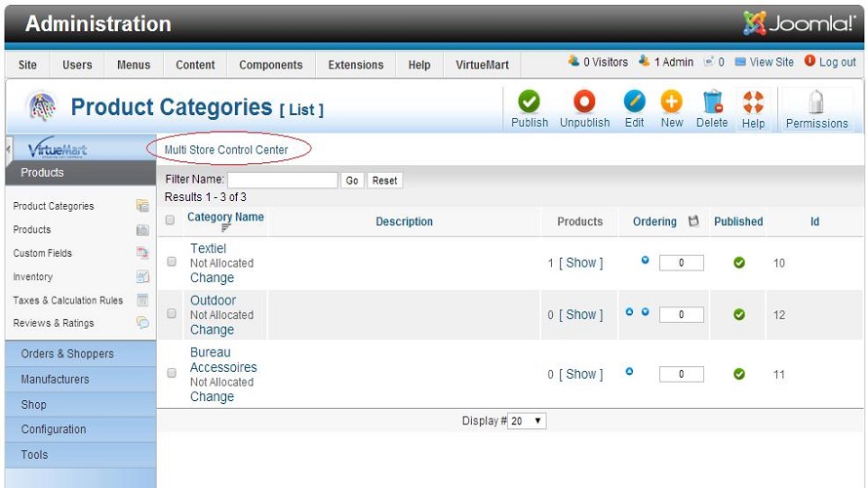
Task: Expand Manufacturers sidebar section
Action: [81, 379]
